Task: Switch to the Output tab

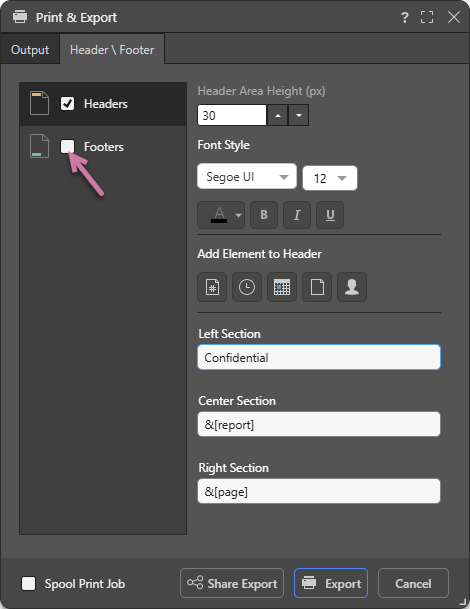Action: pos(30,50)
